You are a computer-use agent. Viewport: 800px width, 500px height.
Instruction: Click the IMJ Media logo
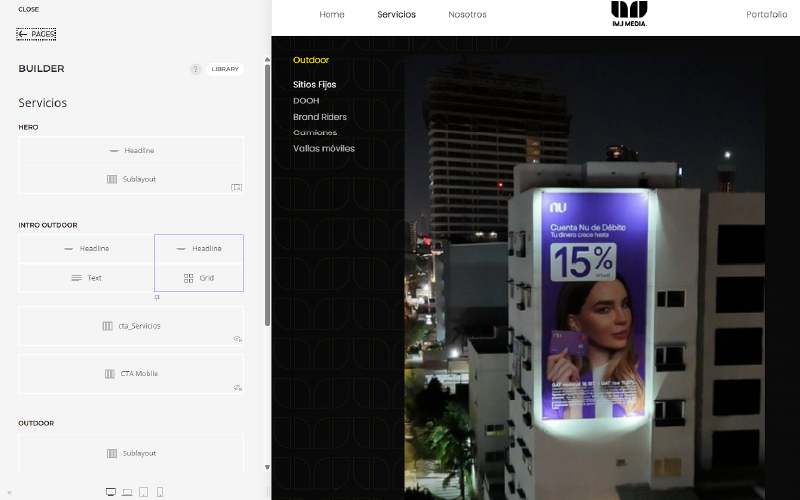[x=629, y=14]
